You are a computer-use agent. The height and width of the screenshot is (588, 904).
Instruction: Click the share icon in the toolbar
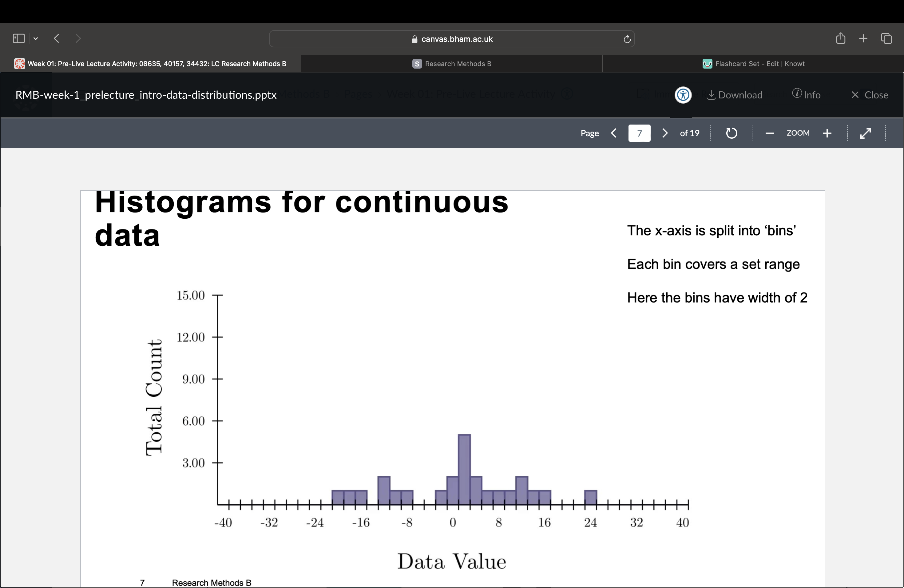pyautogui.click(x=841, y=38)
